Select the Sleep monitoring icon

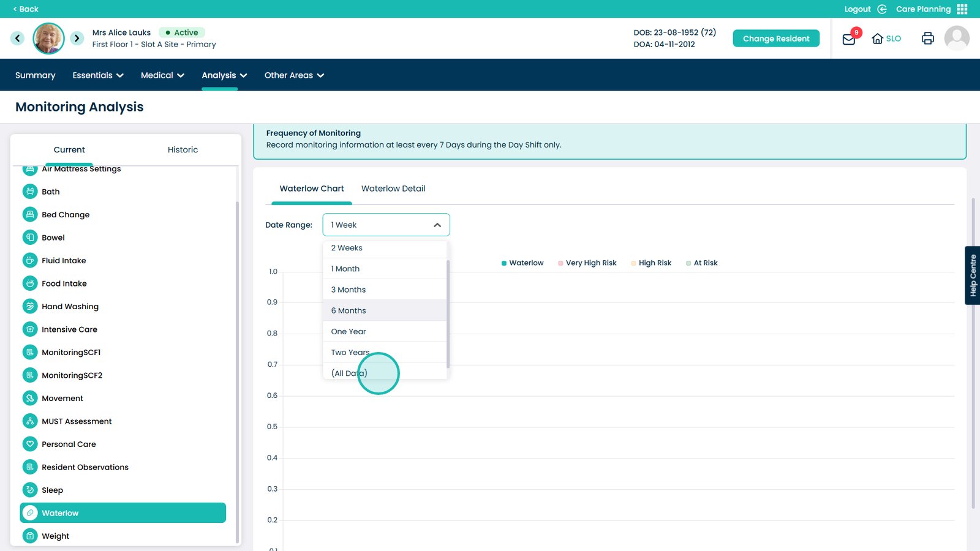click(x=30, y=490)
